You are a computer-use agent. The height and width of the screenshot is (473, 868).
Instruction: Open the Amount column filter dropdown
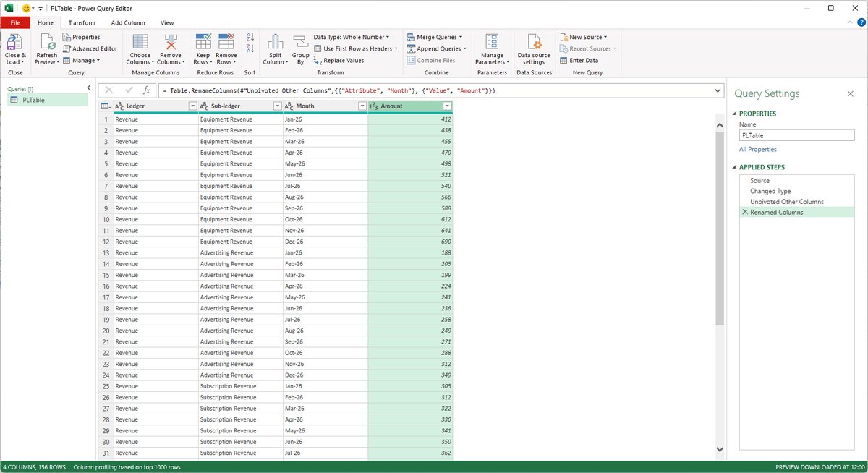(x=447, y=106)
